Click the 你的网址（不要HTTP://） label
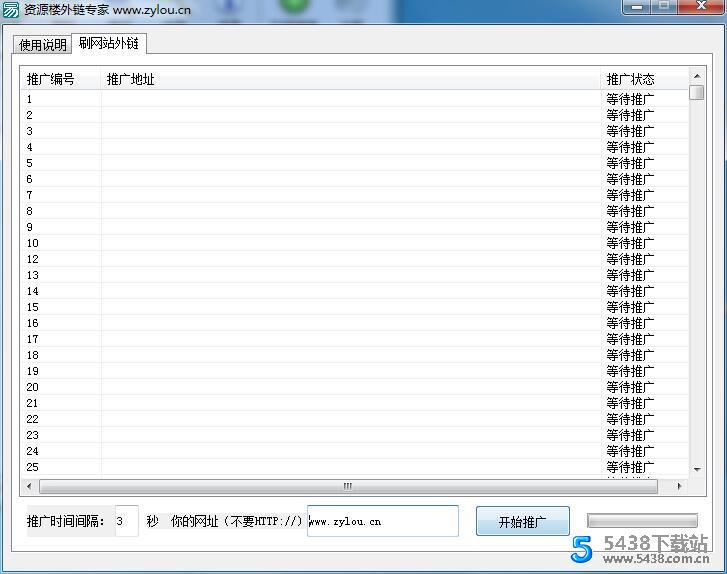The width and height of the screenshot is (727, 574). point(236,521)
